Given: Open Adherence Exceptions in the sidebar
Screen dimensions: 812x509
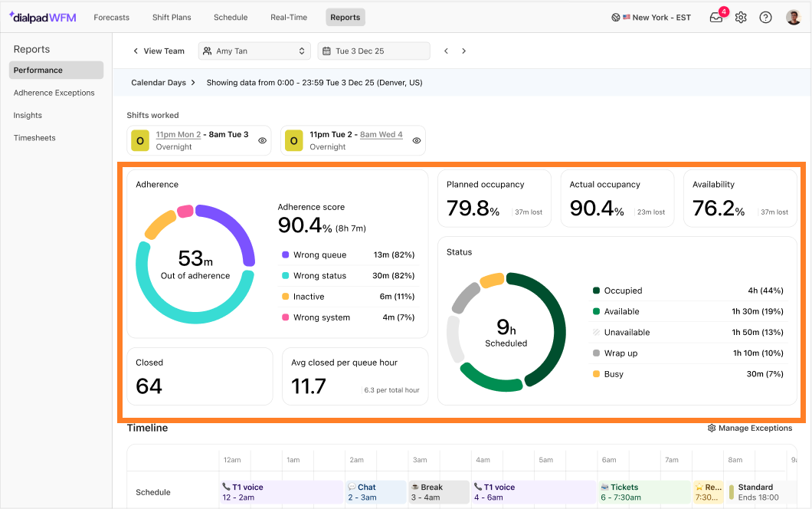Looking at the screenshot, I should point(54,93).
